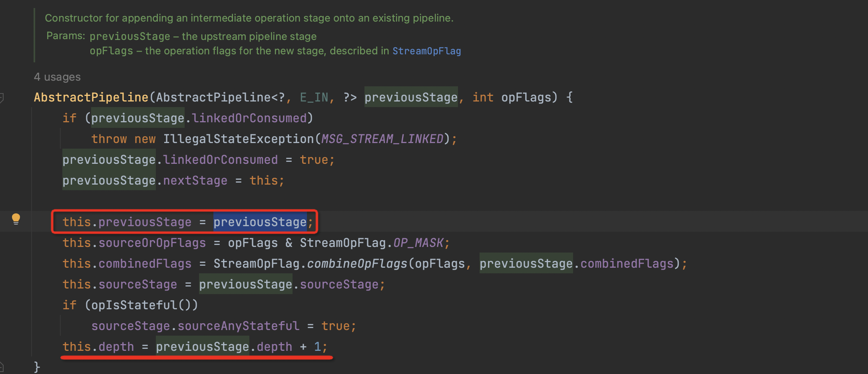
Task: Click the depth field in the underlined this.depth
Action: 116,347
